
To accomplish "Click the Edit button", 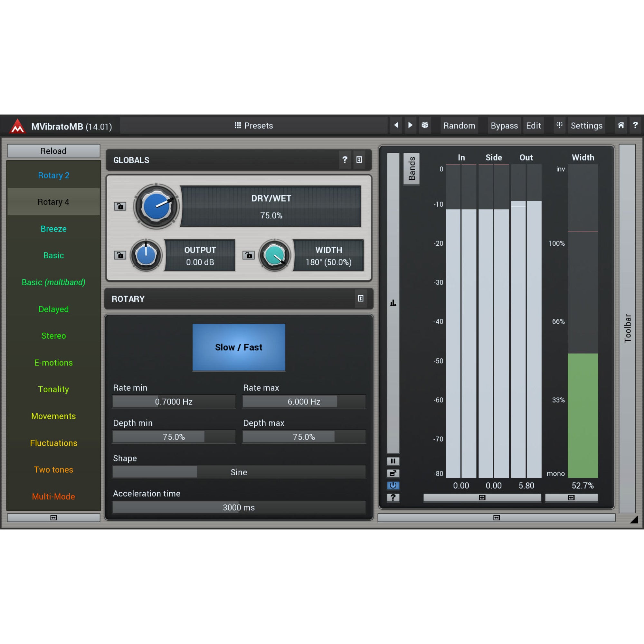I will pos(533,125).
